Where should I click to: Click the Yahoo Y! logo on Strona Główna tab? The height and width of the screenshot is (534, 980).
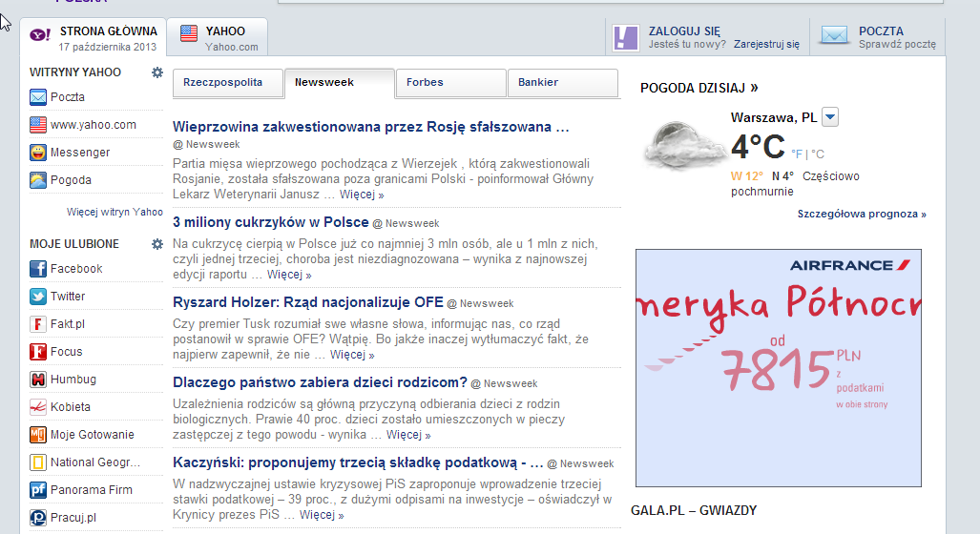click(40, 35)
